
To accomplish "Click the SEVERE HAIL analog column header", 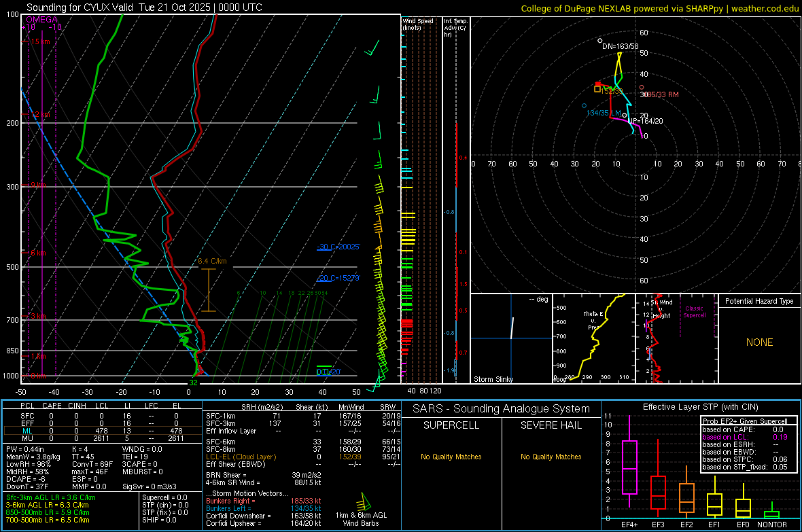I will 551,425.
